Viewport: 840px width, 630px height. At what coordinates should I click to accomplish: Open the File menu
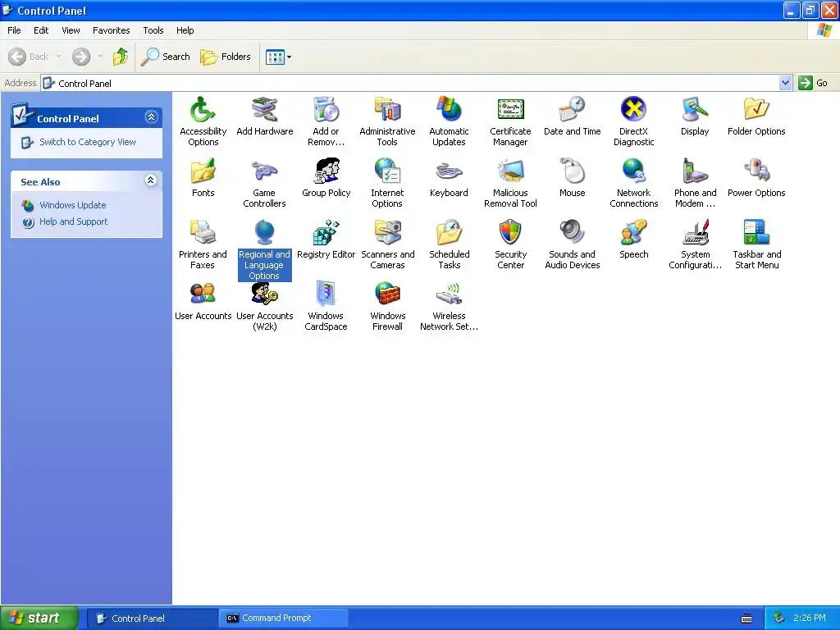(x=14, y=30)
